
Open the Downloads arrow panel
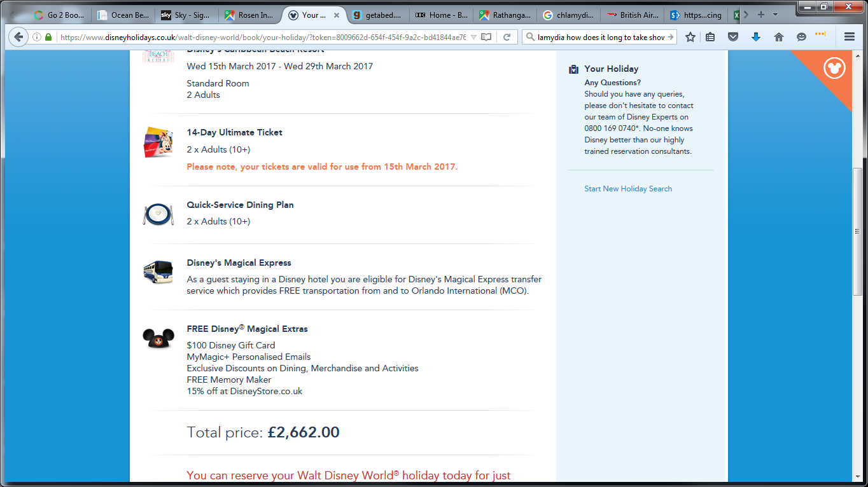click(756, 37)
